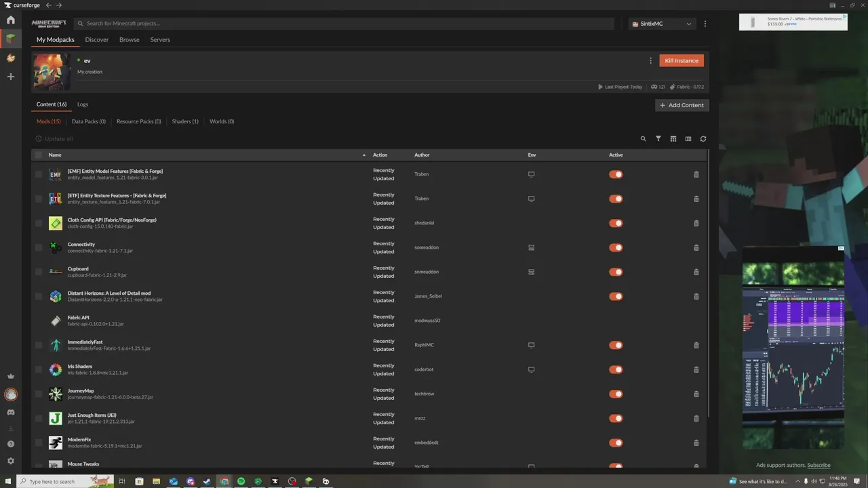
Task: Open the Shaders (1) tab
Action: [x=185, y=121]
